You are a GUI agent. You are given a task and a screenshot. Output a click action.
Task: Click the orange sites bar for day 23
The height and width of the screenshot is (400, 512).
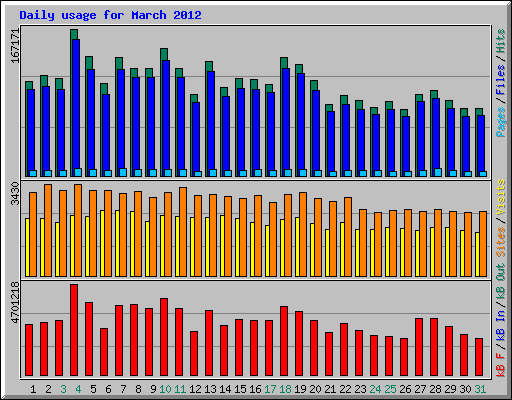(363, 243)
